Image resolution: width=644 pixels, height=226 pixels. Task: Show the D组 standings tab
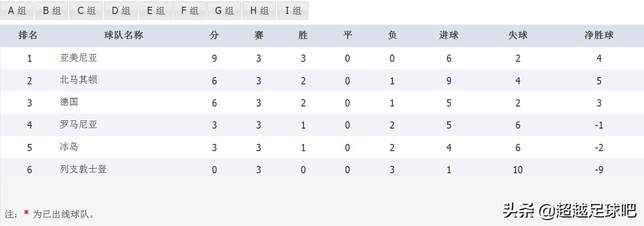coord(121,11)
